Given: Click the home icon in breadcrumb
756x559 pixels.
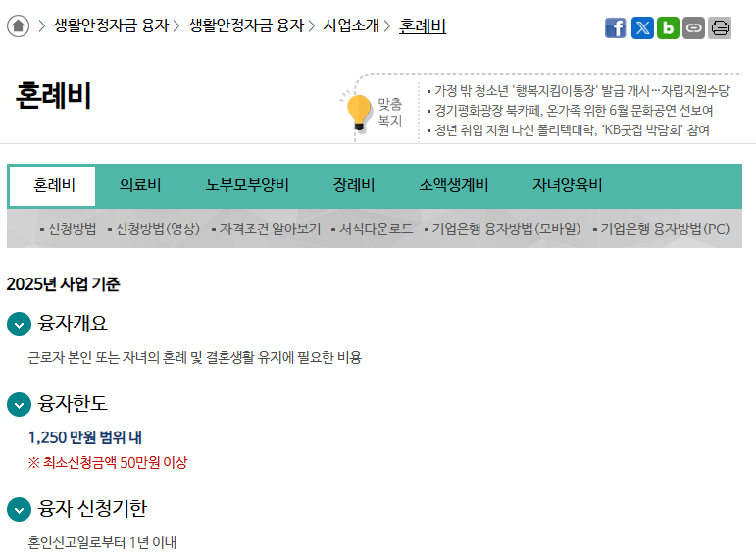Looking at the screenshot, I should [18, 26].
